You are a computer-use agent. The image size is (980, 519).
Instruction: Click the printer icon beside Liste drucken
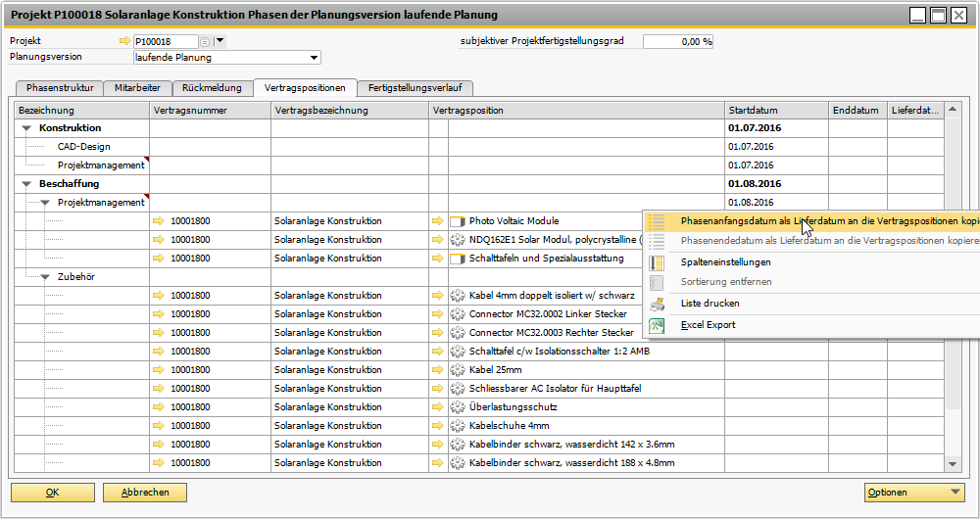(x=658, y=304)
